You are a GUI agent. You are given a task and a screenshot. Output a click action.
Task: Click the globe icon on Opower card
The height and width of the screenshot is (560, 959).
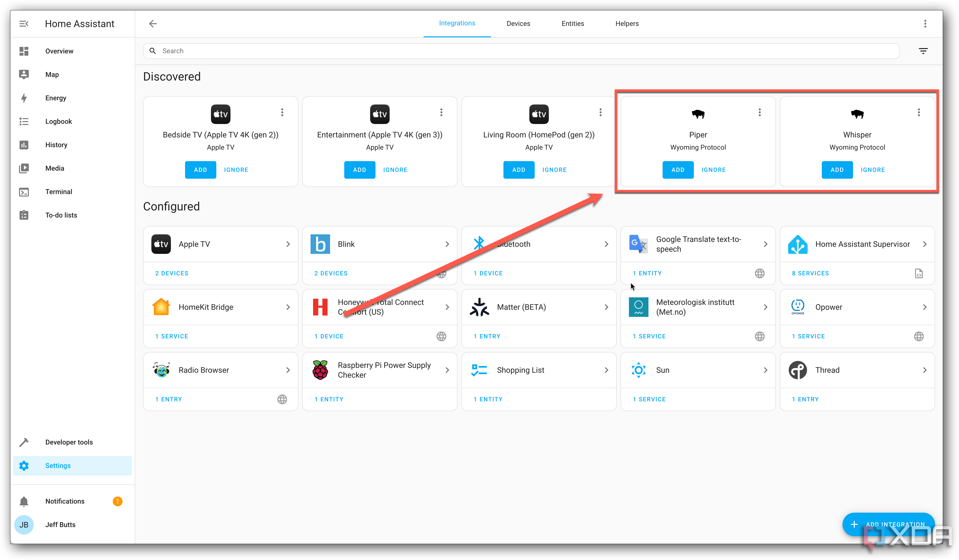(918, 336)
